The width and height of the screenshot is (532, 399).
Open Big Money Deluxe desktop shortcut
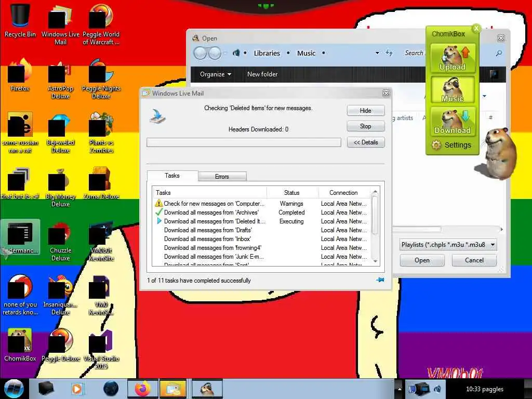(60, 187)
